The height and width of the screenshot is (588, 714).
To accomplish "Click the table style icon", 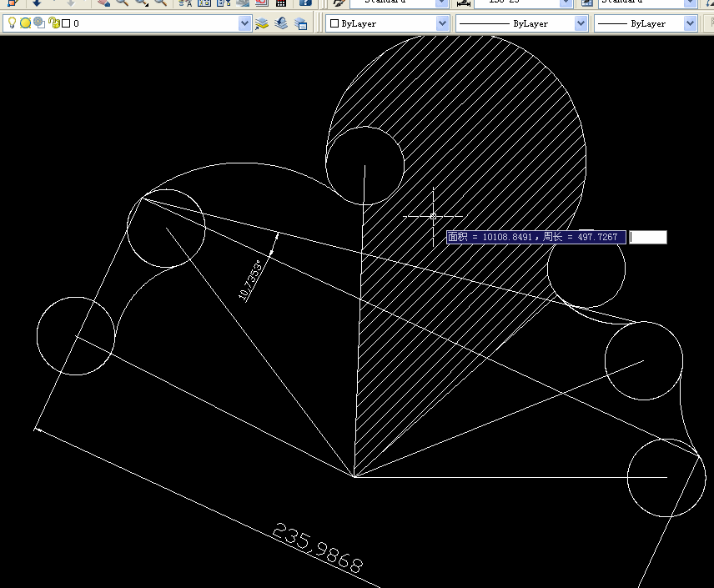I will pyautogui.click(x=586, y=3).
